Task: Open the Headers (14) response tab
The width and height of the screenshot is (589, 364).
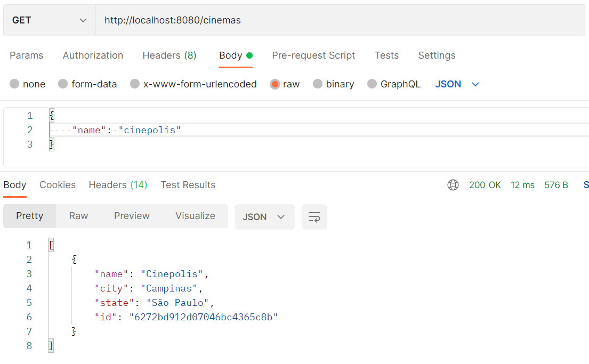Action: 118,185
